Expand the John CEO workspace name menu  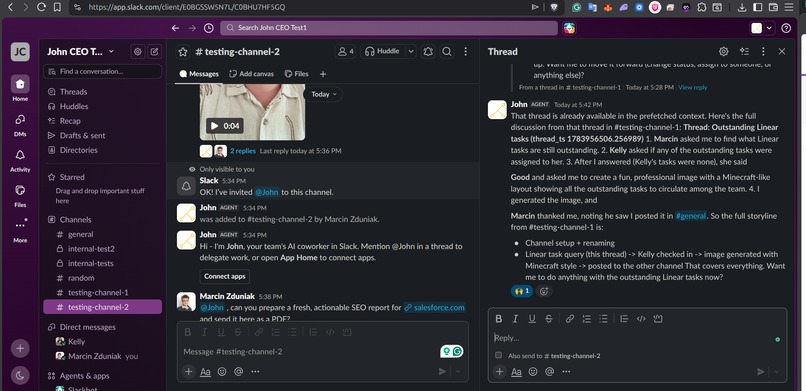[81, 51]
